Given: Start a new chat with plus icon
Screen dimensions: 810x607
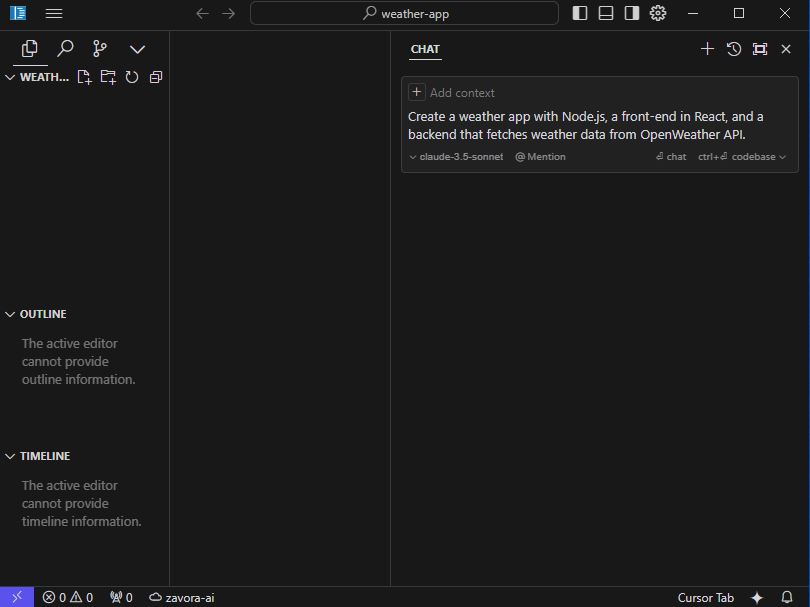Looking at the screenshot, I should pos(707,49).
